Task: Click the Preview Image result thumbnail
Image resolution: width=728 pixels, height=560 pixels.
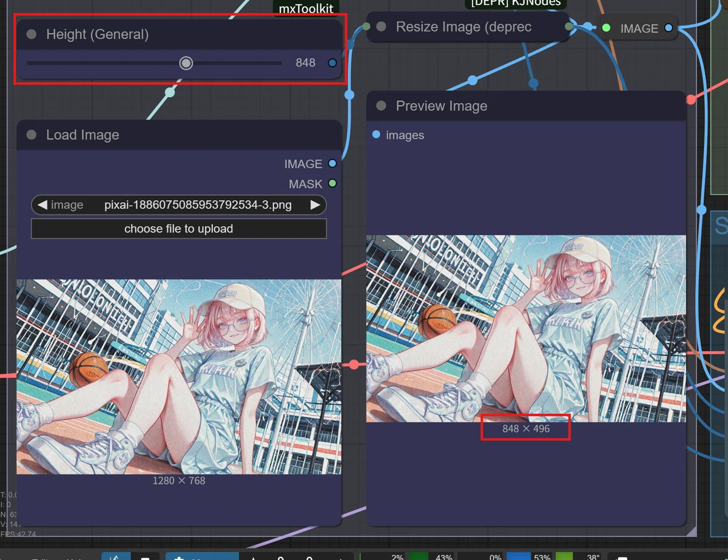Action: click(x=526, y=328)
